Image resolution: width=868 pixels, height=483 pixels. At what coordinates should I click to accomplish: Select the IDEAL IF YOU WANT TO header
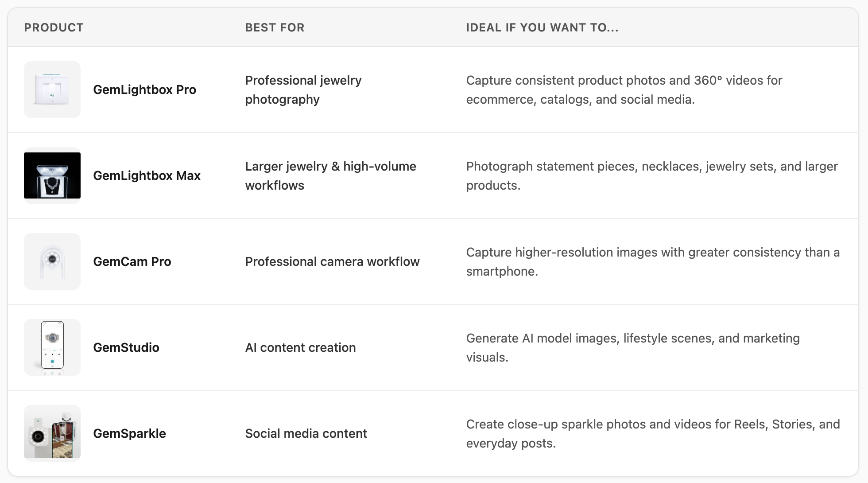(542, 27)
